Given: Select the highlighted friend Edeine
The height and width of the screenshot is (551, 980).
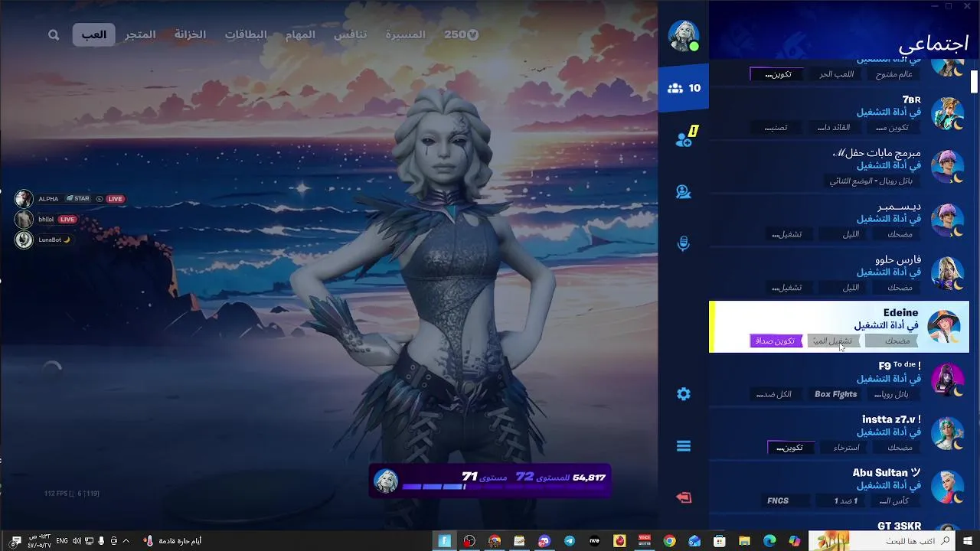Looking at the screenshot, I should tap(839, 327).
